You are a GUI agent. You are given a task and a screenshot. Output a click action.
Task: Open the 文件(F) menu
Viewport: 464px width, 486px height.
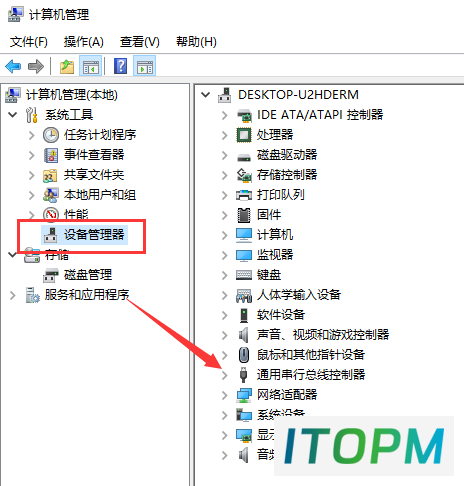[29, 42]
